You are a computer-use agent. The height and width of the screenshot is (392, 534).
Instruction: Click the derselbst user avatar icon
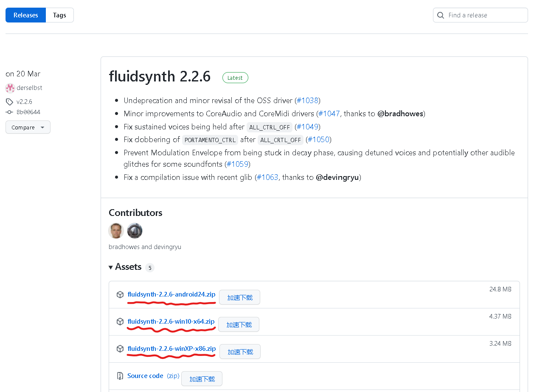(10, 88)
